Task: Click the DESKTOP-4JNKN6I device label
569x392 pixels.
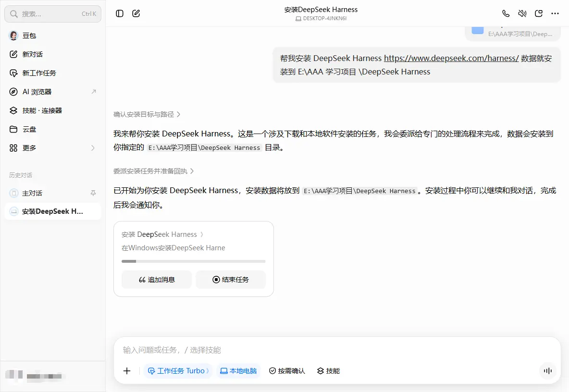Action: 321,18
